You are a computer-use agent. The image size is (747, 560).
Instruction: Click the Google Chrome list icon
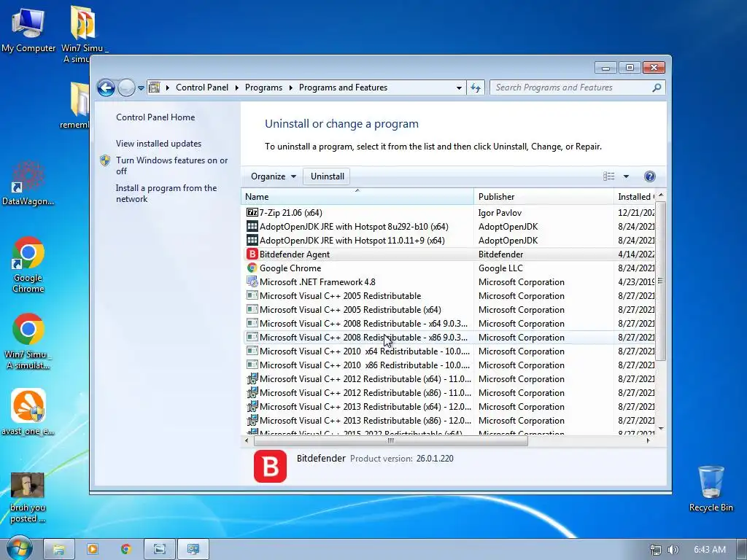[252, 268]
